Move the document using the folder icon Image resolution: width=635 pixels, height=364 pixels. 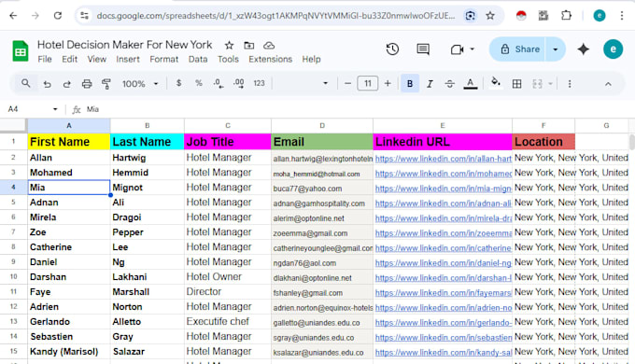tap(249, 45)
